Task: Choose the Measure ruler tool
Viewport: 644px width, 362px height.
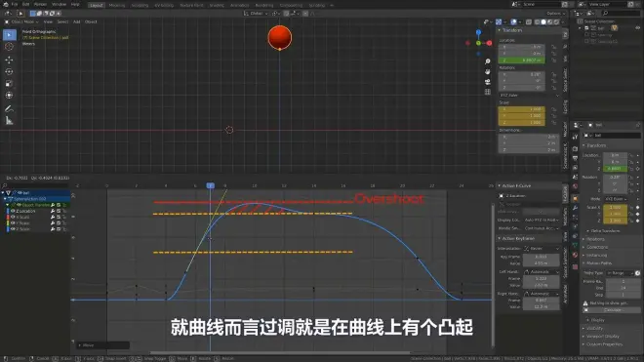Action: 9,121
